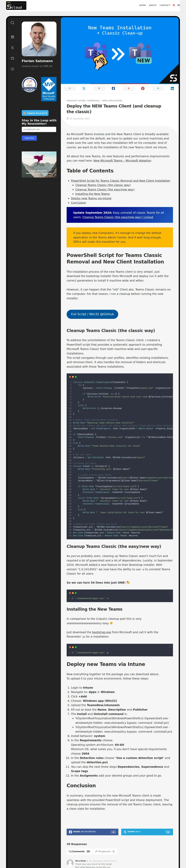The width and height of the screenshot is (186, 868).
Task: Focus the newsletter email input field
Action: 39,129
